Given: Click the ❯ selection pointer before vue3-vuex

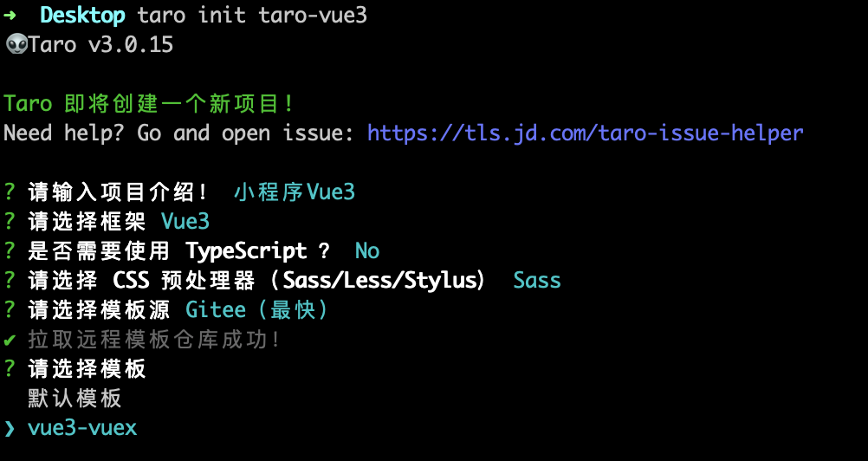Looking at the screenshot, I should point(10,428).
